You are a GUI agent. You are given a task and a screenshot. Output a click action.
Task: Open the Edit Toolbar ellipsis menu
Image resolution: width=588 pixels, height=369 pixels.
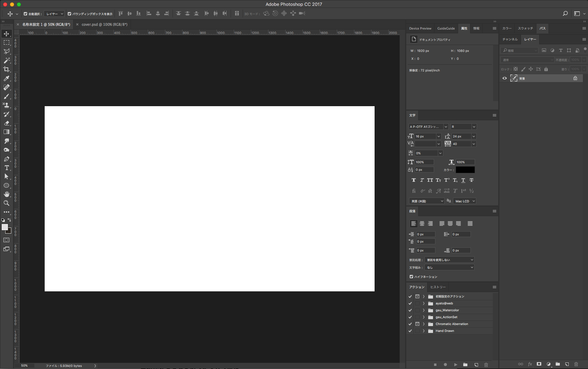7,212
